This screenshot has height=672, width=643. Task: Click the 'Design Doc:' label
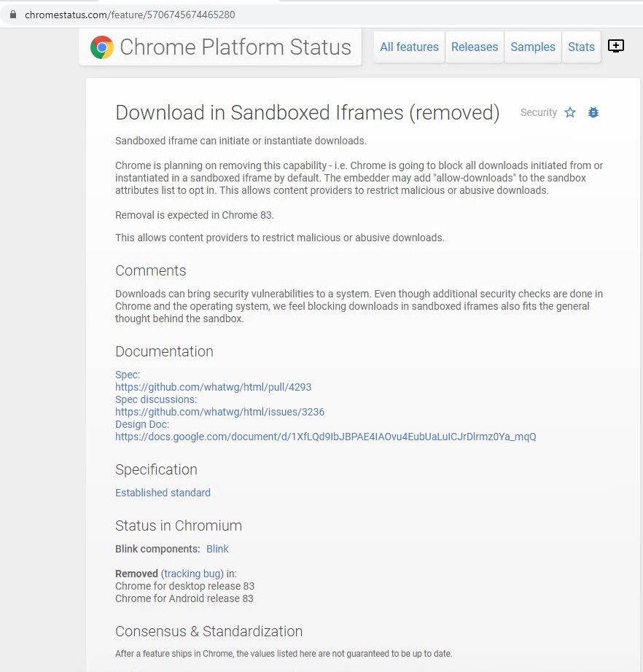[x=142, y=424]
